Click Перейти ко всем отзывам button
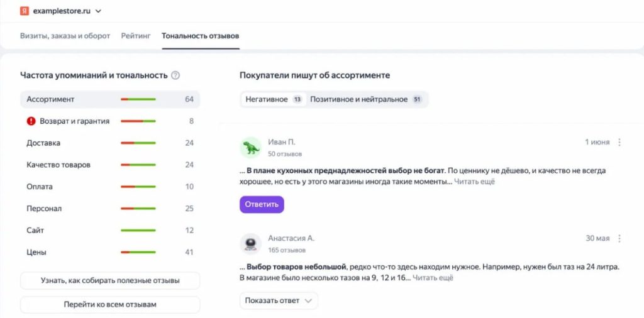The height and width of the screenshot is (318, 644). [x=110, y=305]
